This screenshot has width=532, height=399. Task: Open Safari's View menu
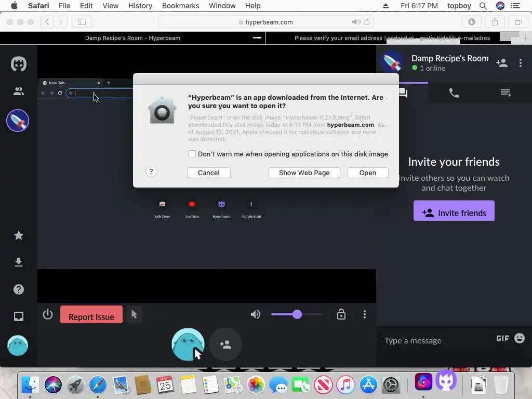[110, 6]
